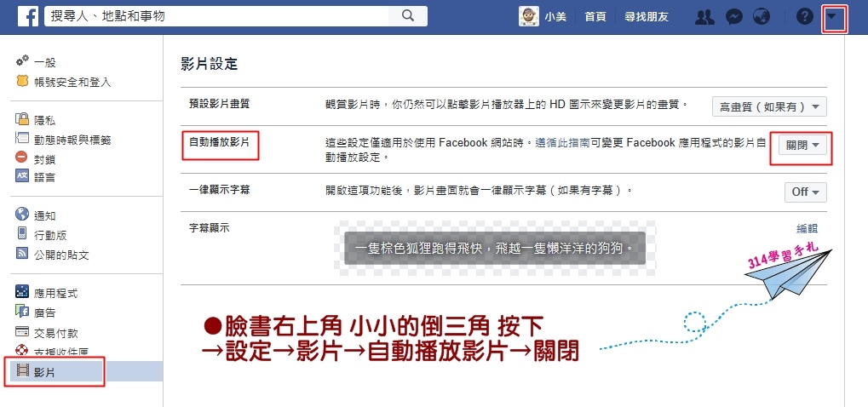868x407 pixels.
Task: Open the Messenger messages icon
Action: coord(733,16)
